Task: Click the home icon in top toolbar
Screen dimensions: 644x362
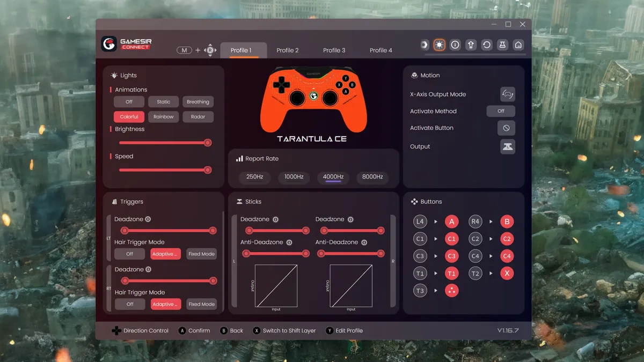Action: pos(518,45)
